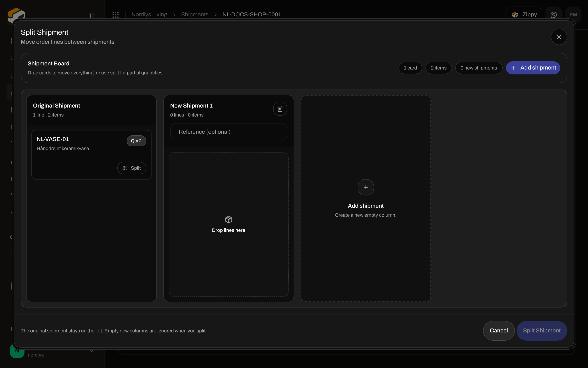Close the Split Shipment dialog

pyautogui.click(x=559, y=37)
